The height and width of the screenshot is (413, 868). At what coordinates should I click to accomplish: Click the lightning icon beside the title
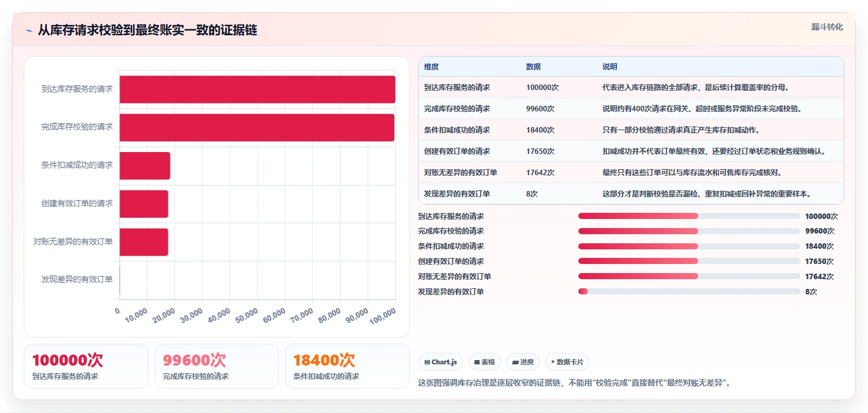[29, 30]
